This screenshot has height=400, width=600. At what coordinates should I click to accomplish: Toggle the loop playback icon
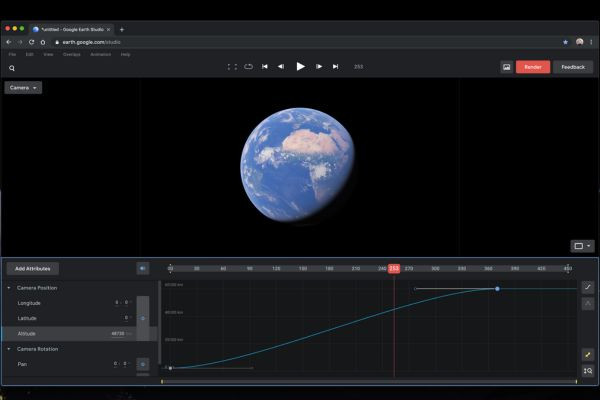point(248,67)
